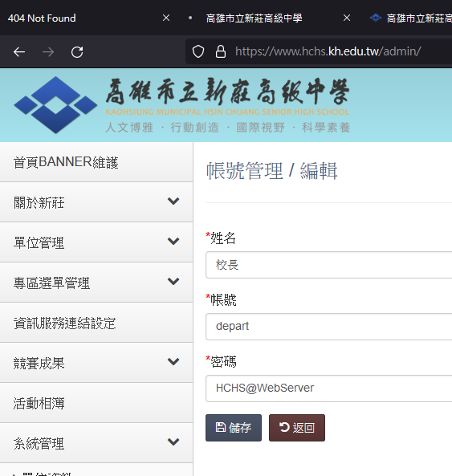The height and width of the screenshot is (476, 452).
Task: Close the second 高雄市立新莊高級中學 tab
Action: click(x=347, y=18)
